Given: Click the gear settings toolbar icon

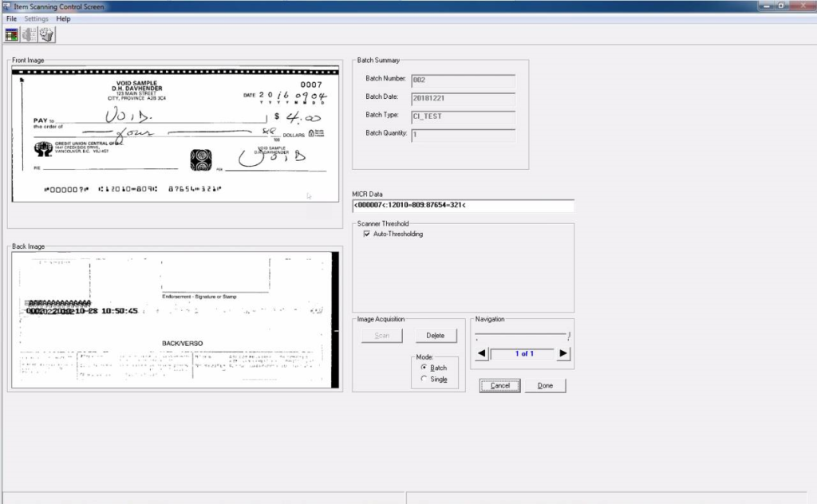Looking at the screenshot, I should click(x=46, y=35).
